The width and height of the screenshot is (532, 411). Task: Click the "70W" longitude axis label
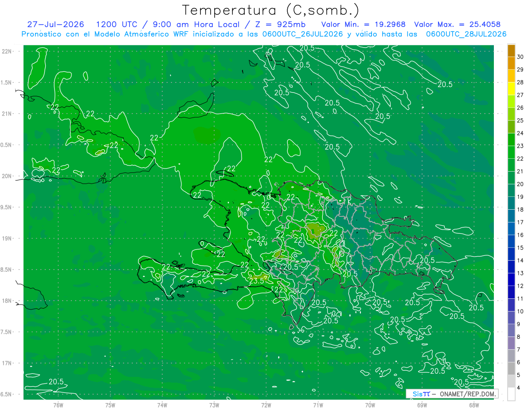[370, 405]
